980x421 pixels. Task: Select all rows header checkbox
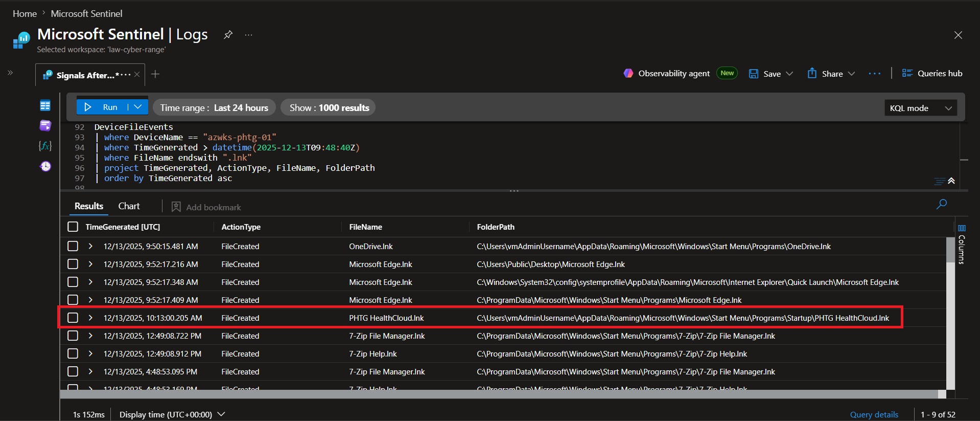pyautogui.click(x=73, y=227)
